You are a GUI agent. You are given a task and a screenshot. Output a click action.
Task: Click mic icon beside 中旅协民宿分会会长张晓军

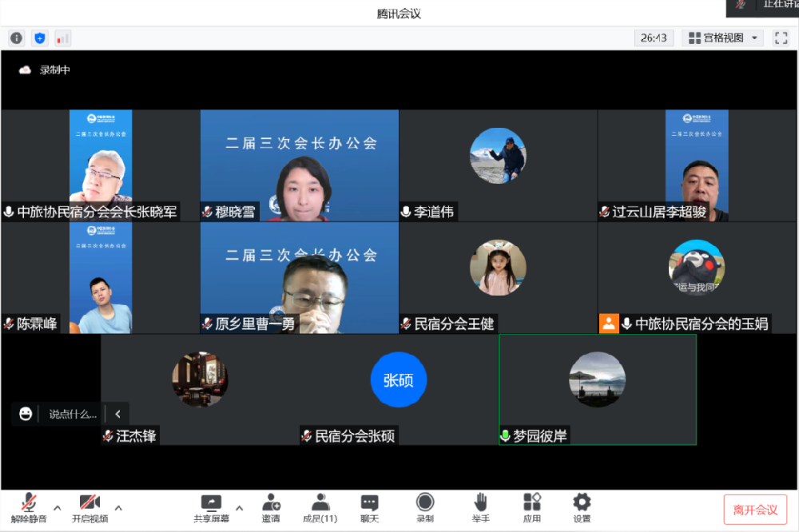(9, 212)
